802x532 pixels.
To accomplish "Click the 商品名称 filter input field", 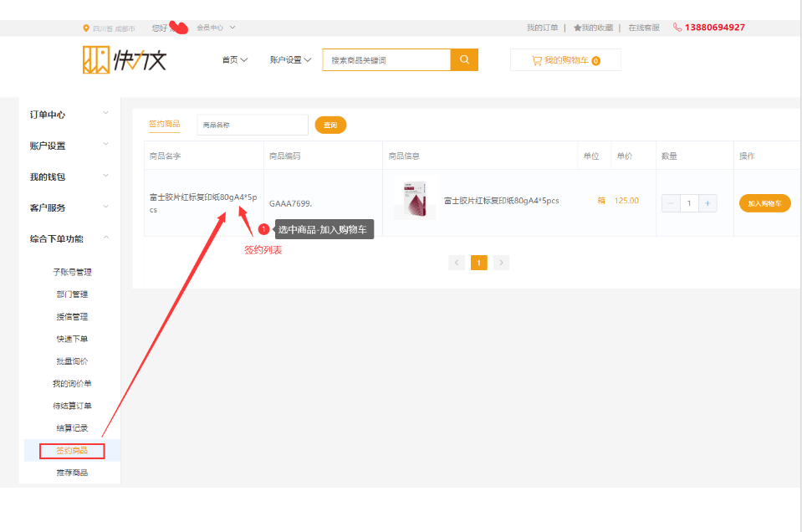I will (x=253, y=125).
